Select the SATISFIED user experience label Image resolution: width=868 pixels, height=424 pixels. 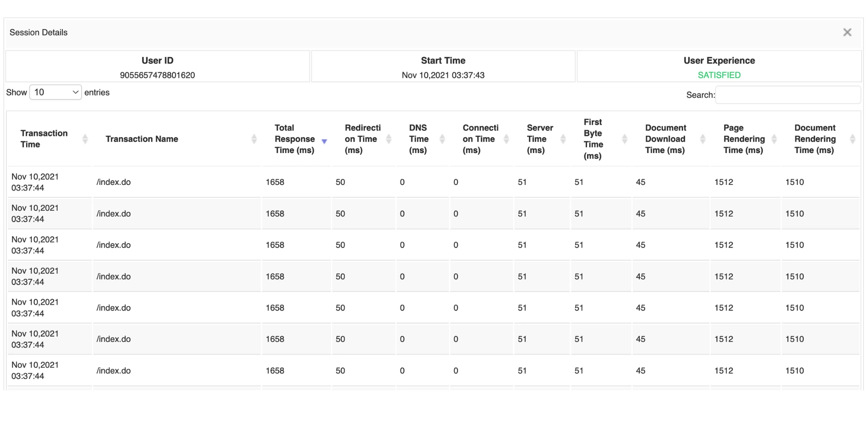[719, 75]
